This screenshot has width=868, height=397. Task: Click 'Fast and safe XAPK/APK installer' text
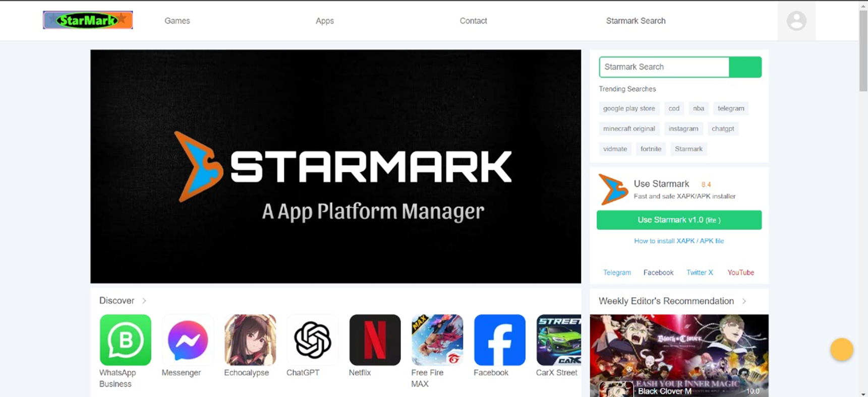point(684,196)
